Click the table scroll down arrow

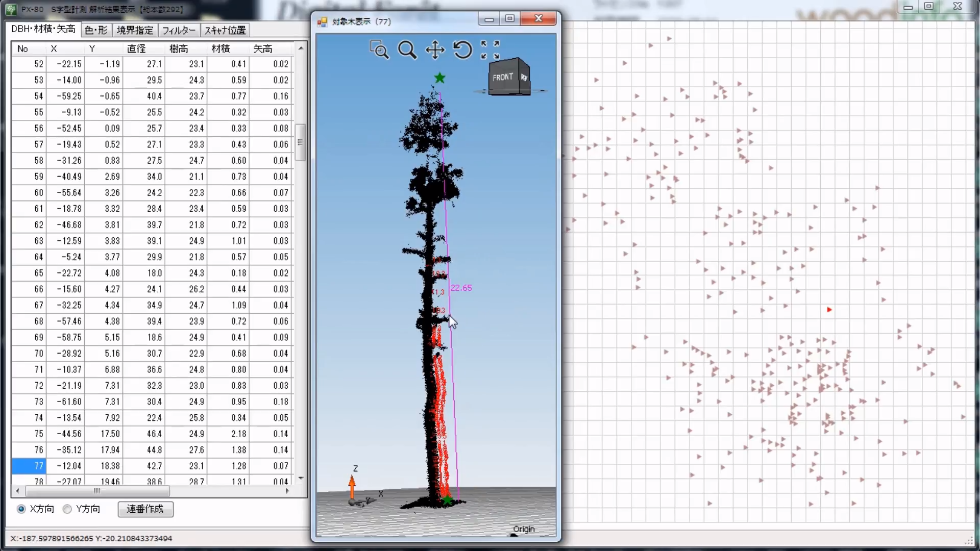tap(301, 478)
